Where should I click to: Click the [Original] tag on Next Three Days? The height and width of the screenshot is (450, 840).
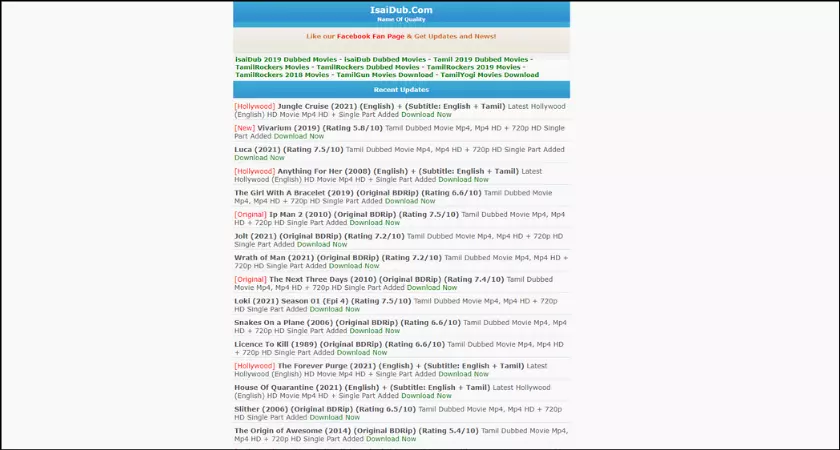pyautogui.click(x=250, y=280)
